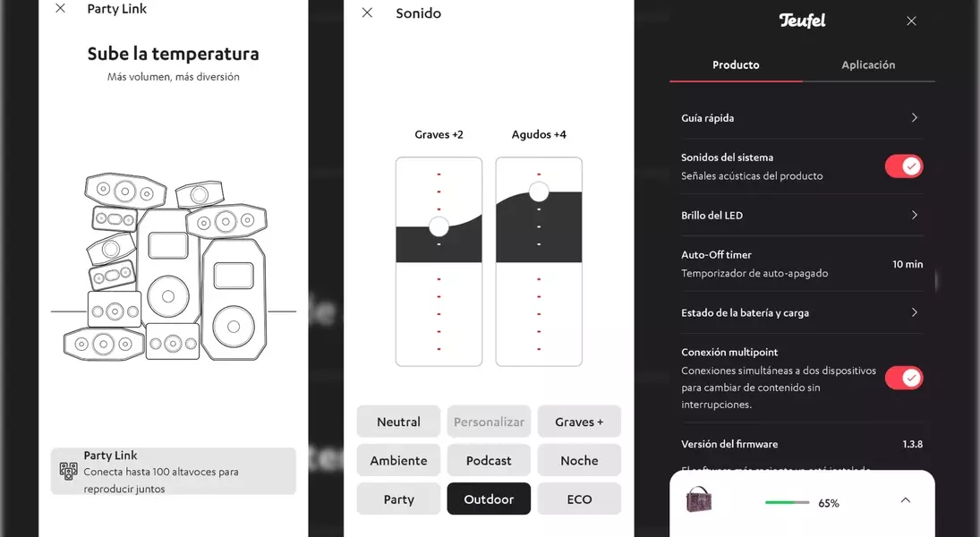Screen dimensions: 980x537
Task: Open Auto-Off timer 10 min setting
Action: pos(907,265)
